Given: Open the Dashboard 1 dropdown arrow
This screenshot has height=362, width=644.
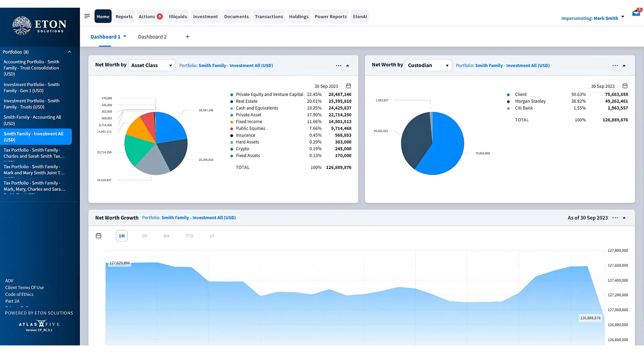Looking at the screenshot, I should tap(125, 37).
